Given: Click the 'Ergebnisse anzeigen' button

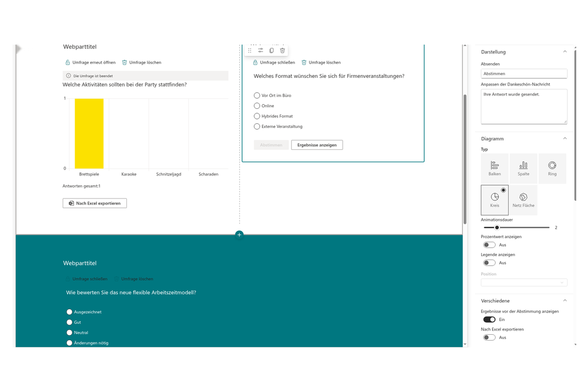Looking at the screenshot, I should point(317,145).
